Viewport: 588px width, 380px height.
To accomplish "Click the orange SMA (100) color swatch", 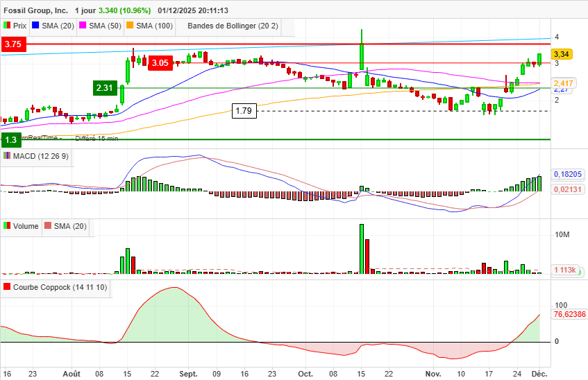I will click(x=130, y=26).
